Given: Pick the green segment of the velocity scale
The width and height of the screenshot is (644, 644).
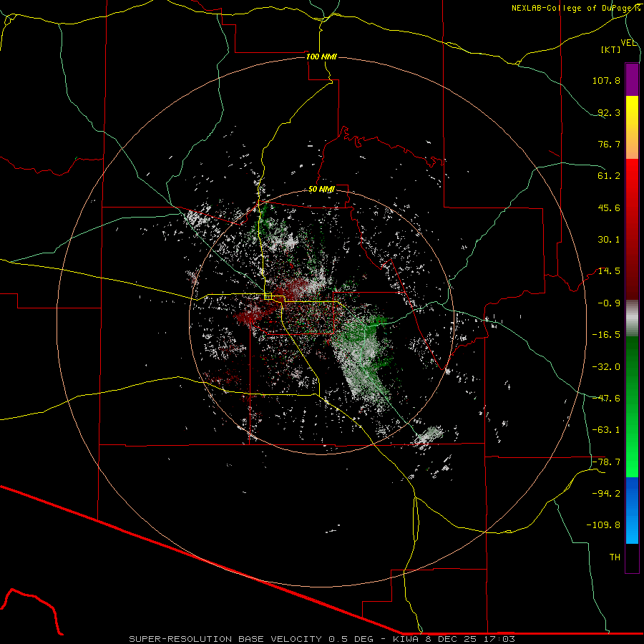Looking at the screenshot, I should [632, 407].
